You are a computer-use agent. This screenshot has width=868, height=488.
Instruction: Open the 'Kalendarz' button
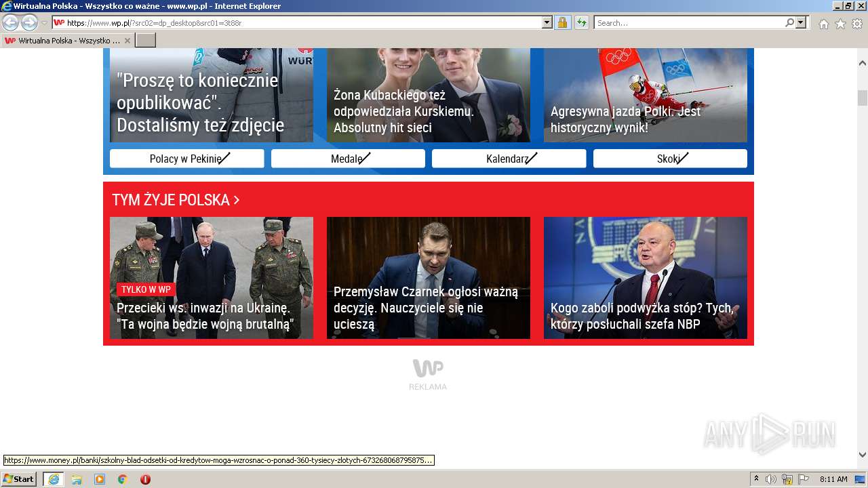tap(509, 159)
